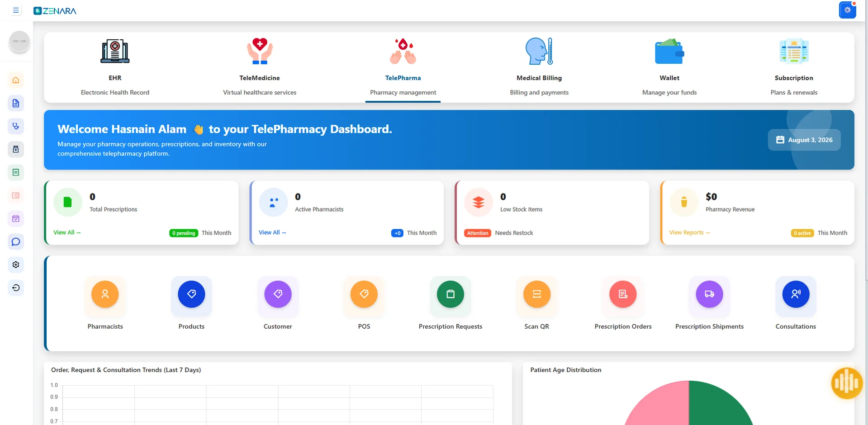The width and height of the screenshot is (868, 425).
Task: Open the Products shortcut icon
Action: tap(191, 294)
